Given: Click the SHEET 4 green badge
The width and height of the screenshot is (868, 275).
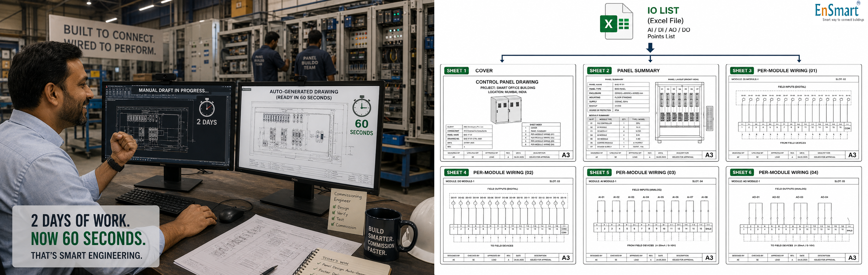Looking at the screenshot, I should pyautogui.click(x=457, y=172).
